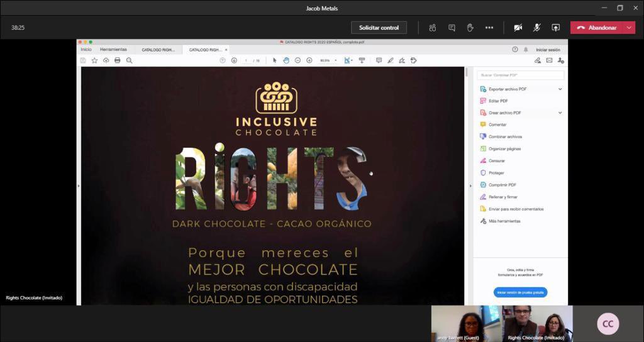Click the page number field

pos(247,60)
